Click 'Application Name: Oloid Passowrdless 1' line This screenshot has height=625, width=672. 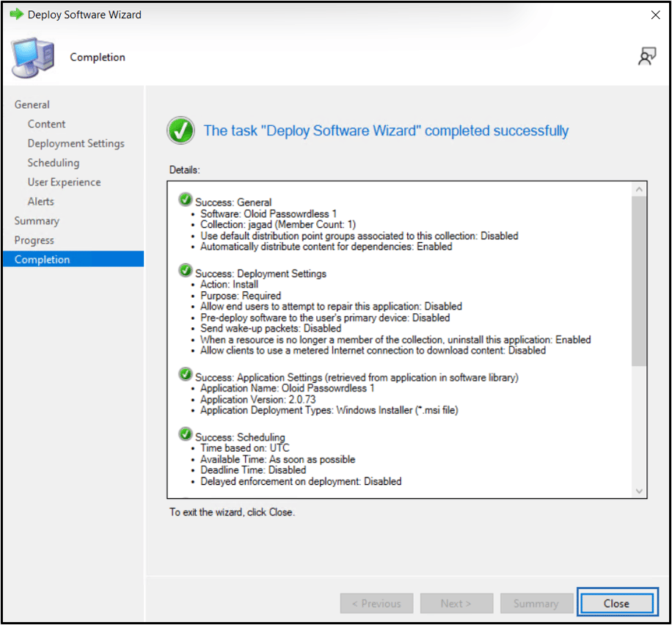(x=287, y=388)
